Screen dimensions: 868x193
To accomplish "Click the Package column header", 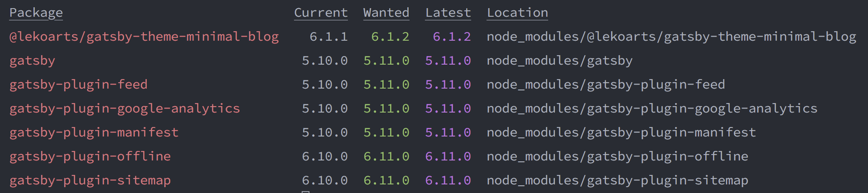I will click(36, 13).
